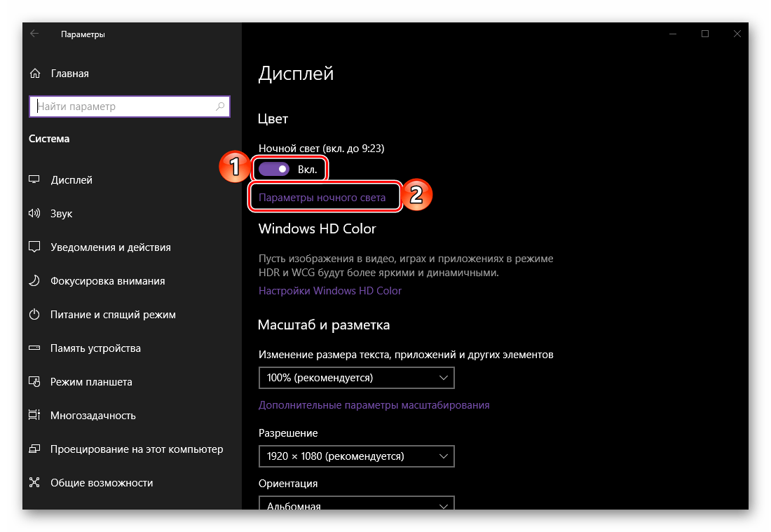Select the moon icon for Фокусировка внимания

pyautogui.click(x=34, y=281)
